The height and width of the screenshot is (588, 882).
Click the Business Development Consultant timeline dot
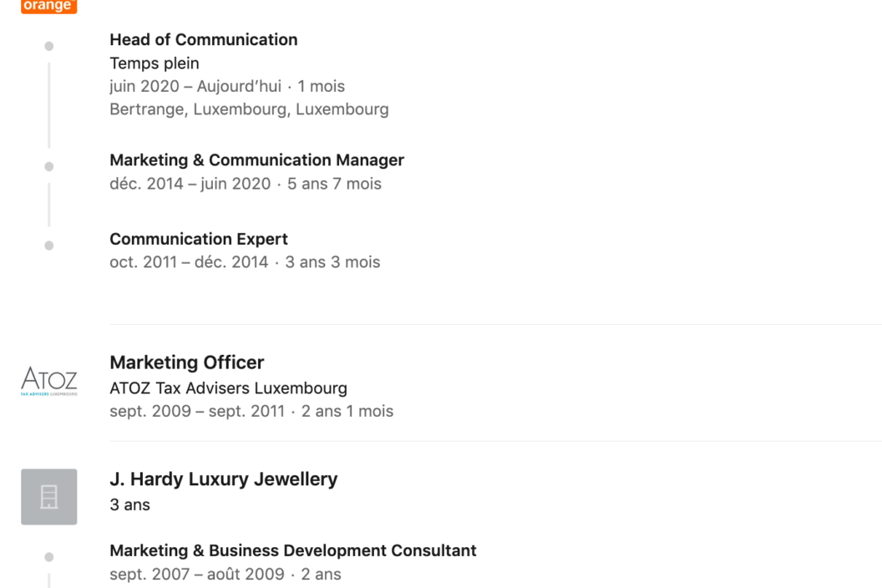[x=48, y=557]
